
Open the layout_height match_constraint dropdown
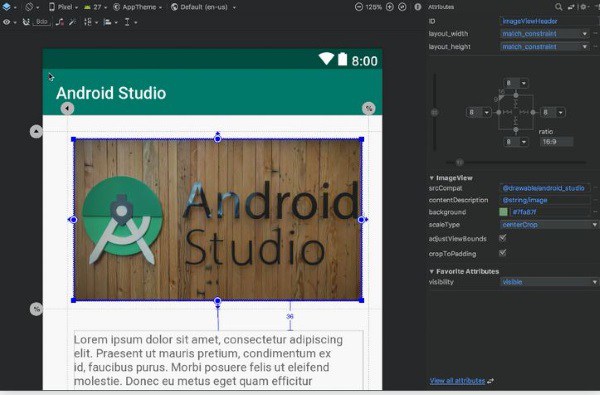click(544, 47)
